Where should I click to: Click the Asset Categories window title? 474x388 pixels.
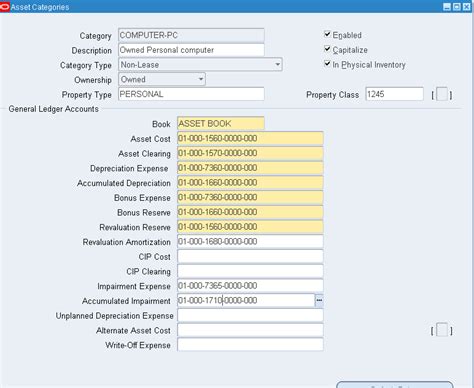click(x=40, y=7)
